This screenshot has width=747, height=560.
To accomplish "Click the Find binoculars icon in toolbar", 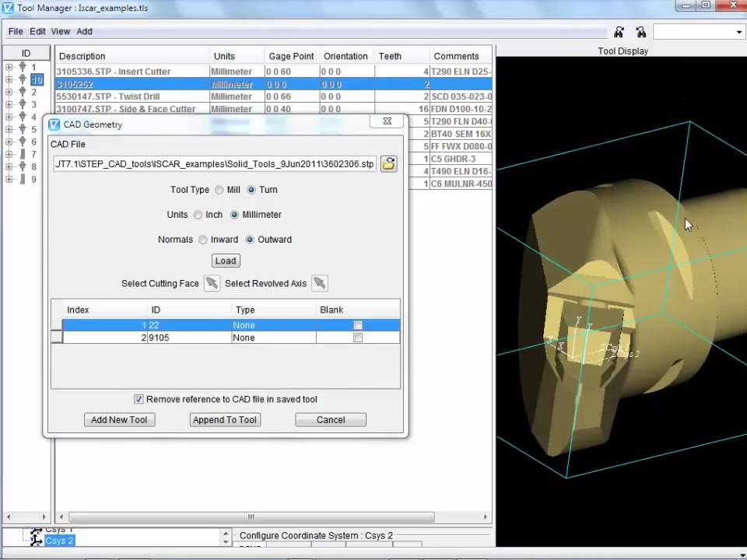I will [619, 32].
